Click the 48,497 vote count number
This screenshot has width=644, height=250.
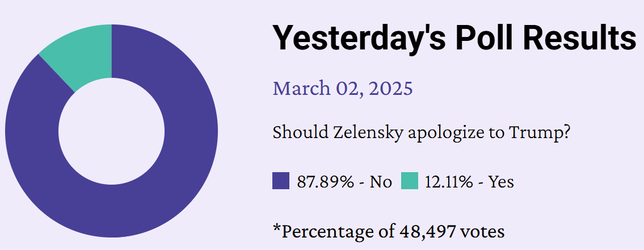(427, 232)
